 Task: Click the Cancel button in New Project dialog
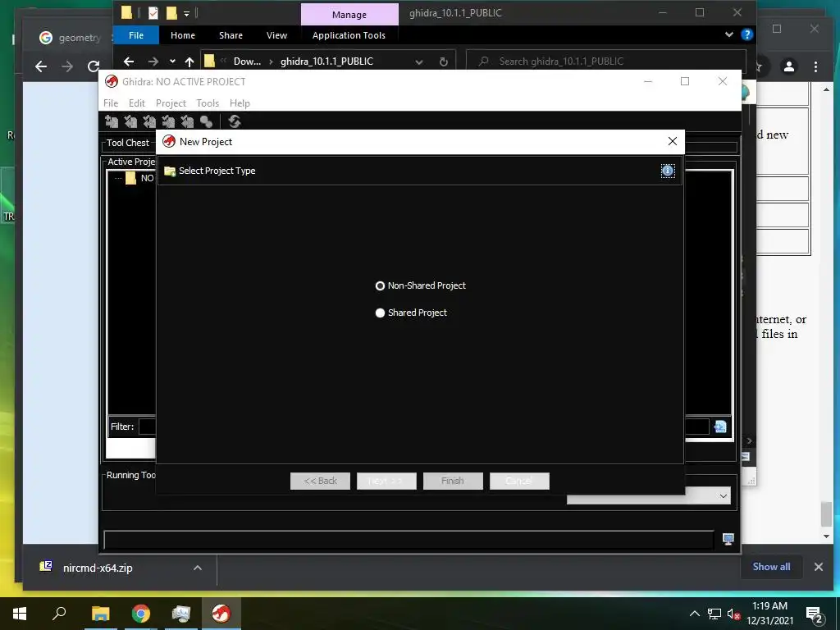(519, 481)
